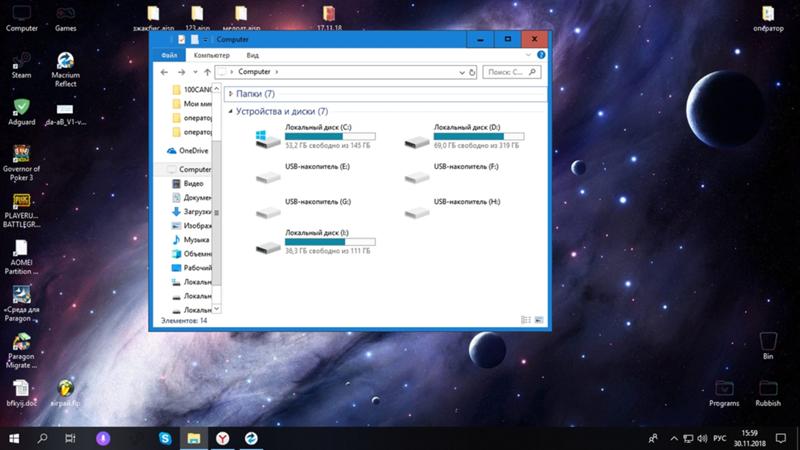Click New folder quick access toolbar icon
The height and width of the screenshot is (450, 800).
coord(194,39)
